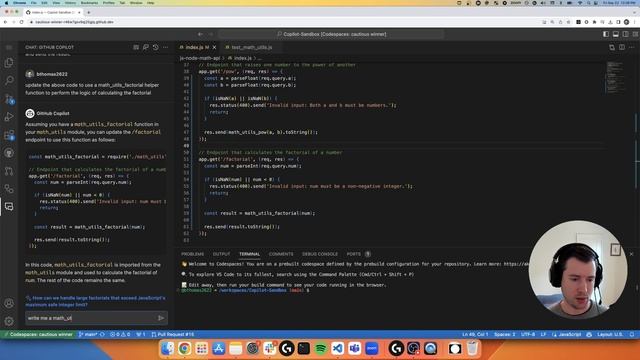Clear the Copilot chat session
Image resolution: width=640 pixels, height=360 pixels.
(136, 47)
